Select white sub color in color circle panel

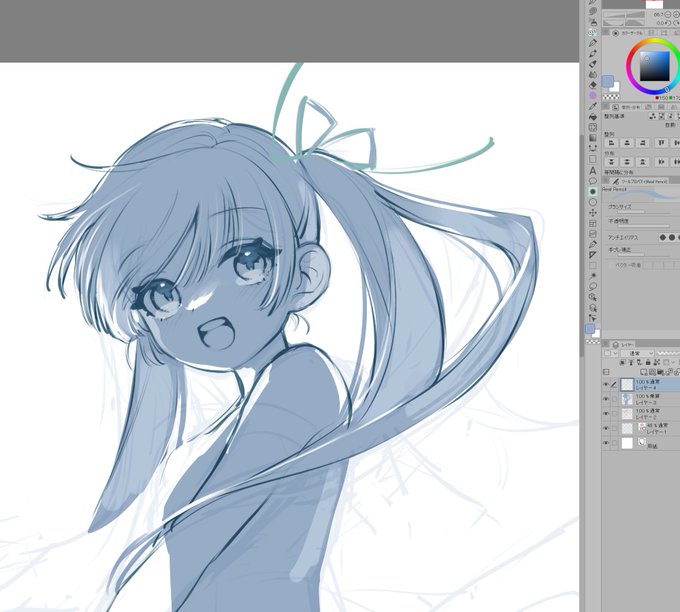point(615,88)
